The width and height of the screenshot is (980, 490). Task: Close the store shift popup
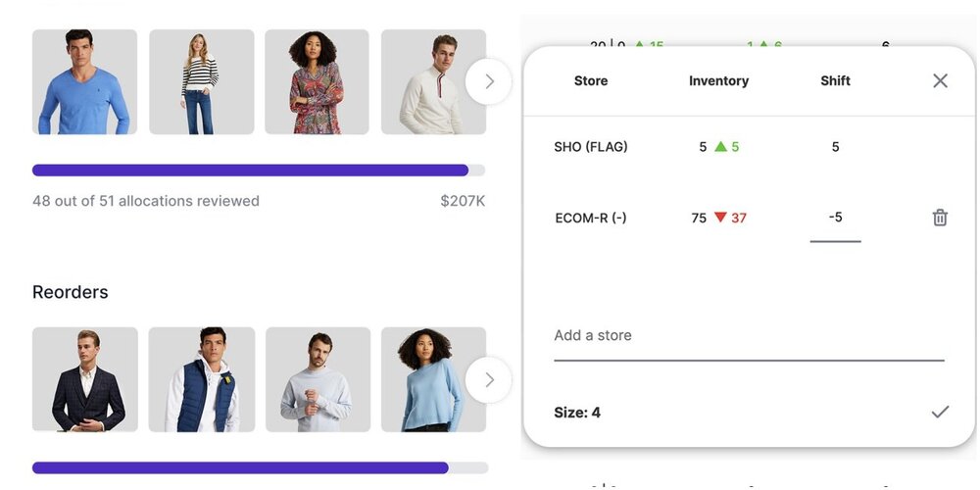tap(940, 81)
